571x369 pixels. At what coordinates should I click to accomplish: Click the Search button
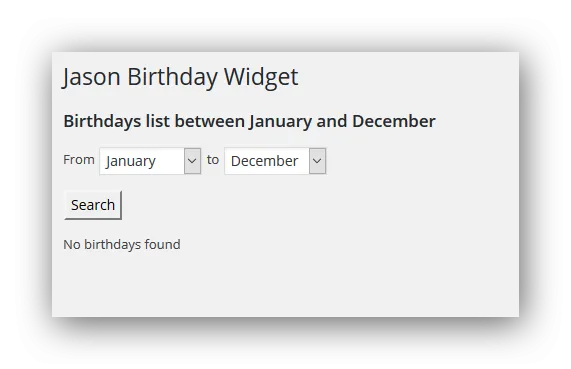(93, 205)
